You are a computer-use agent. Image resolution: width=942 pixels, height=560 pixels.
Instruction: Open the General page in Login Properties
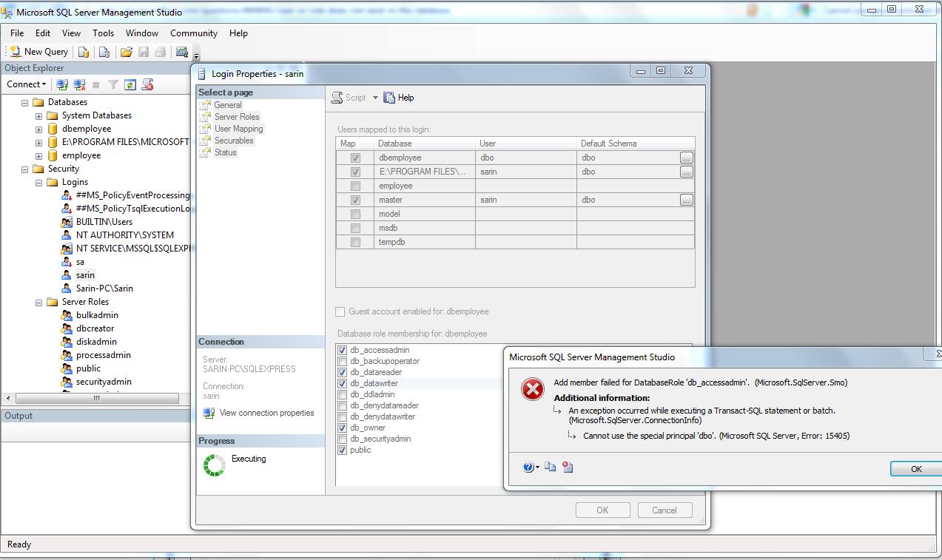click(x=228, y=105)
